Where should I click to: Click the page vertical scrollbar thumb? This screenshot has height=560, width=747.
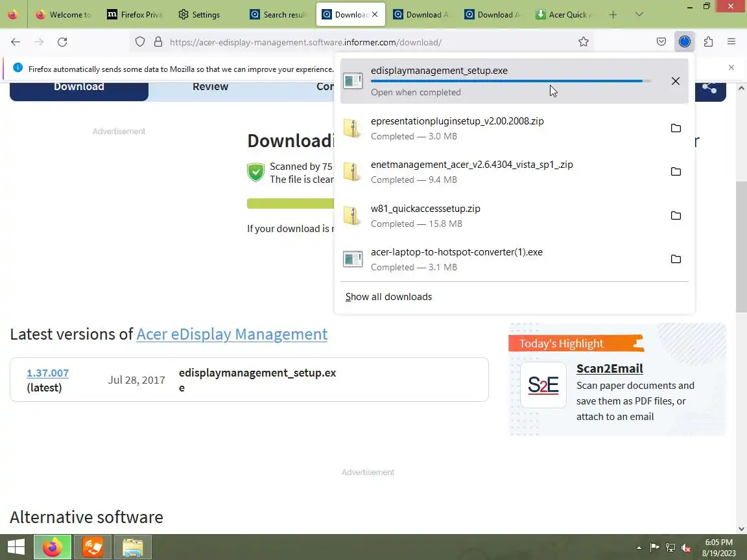[741, 247]
